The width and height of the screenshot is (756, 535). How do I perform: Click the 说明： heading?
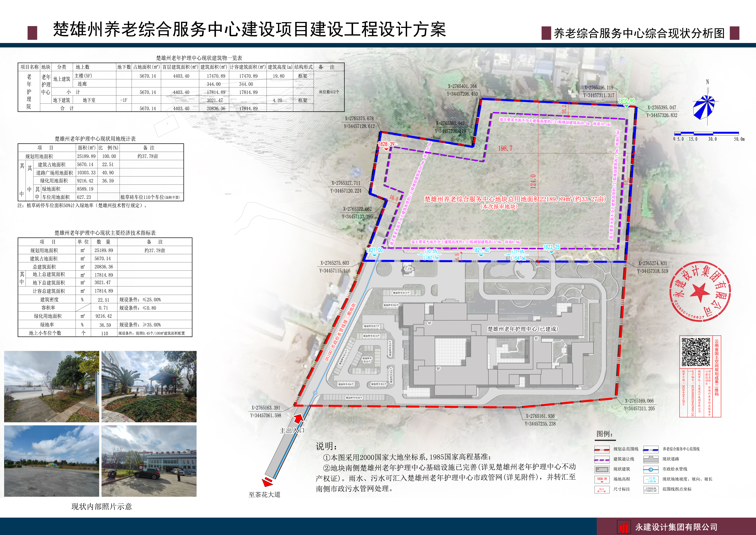[326, 446]
